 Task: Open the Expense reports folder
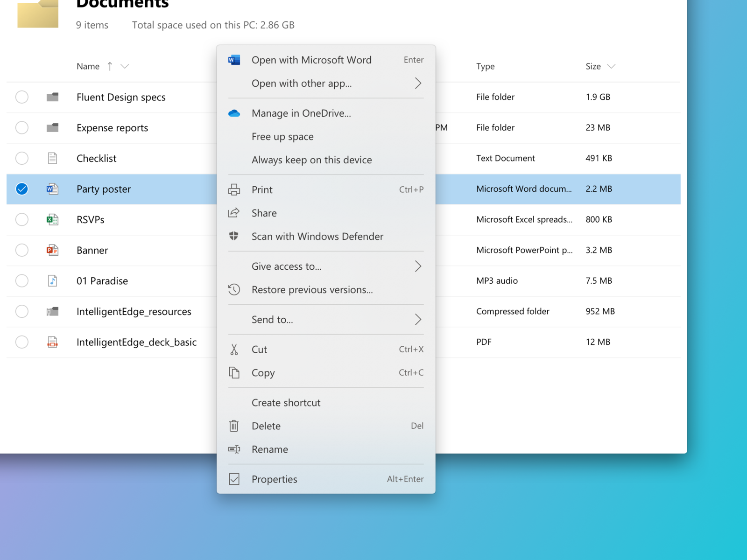112,127
